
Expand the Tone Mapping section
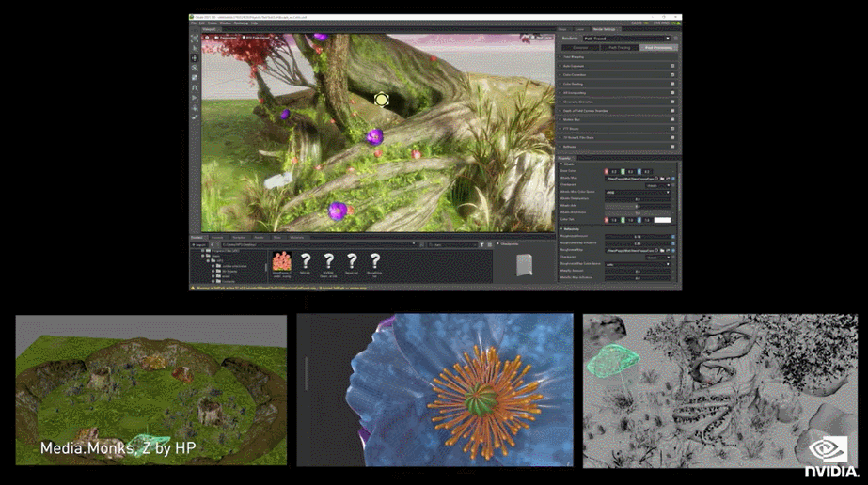(617, 57)
